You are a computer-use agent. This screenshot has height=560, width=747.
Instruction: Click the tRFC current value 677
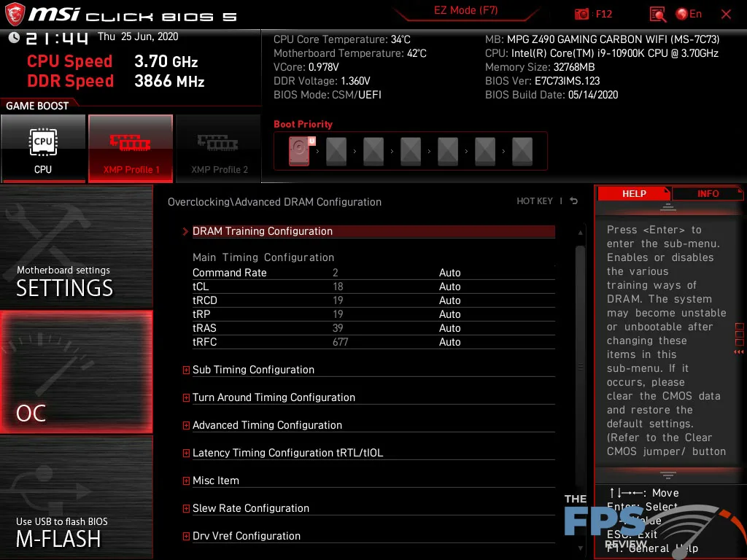(x=340, y=342)
